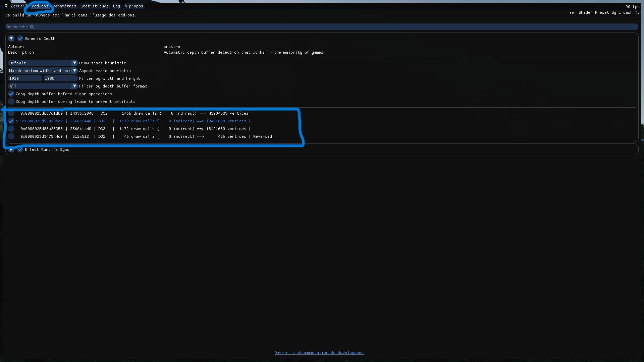Toggle Effect Runtime Sync add-on checkbox
644x362 pixels.
coord(20,150)
